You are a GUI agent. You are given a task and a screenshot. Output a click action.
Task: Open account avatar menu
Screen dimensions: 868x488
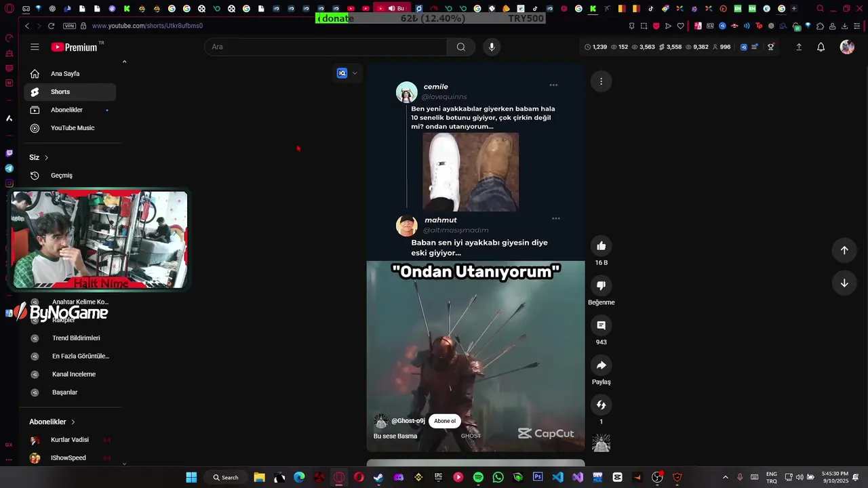click(x=847, y=47)
